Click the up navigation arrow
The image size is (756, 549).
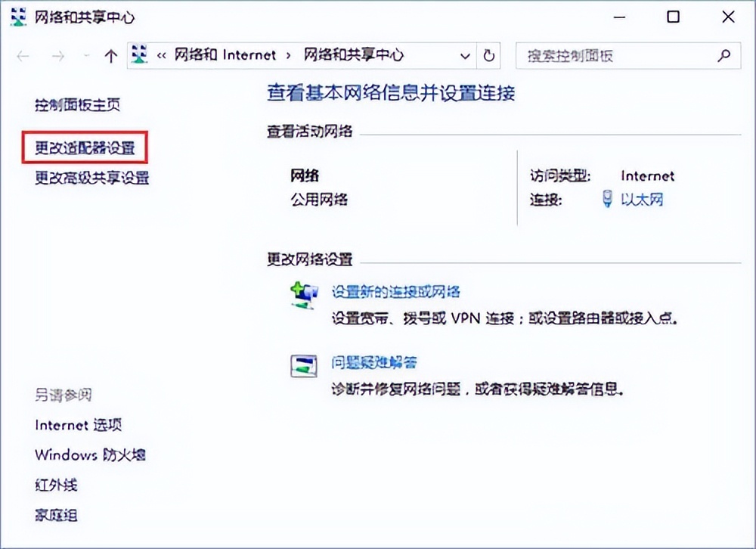point(112,54)
